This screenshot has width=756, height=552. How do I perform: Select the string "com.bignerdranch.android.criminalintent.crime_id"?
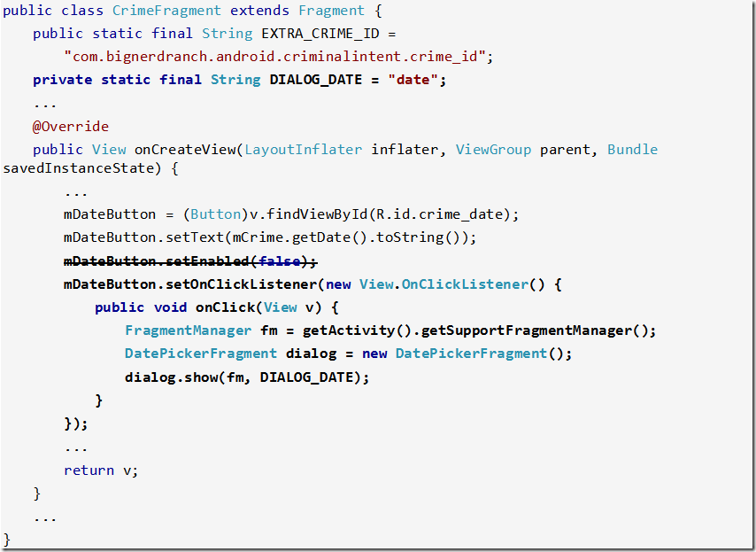click(274, 57)
